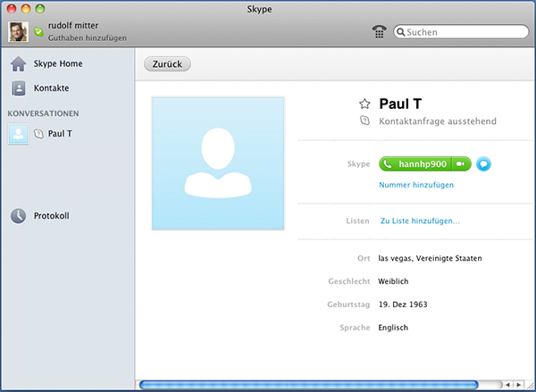Click the Paul T profile heading
The width and height of the screenshot is (536, 392).
coord(400,104)
